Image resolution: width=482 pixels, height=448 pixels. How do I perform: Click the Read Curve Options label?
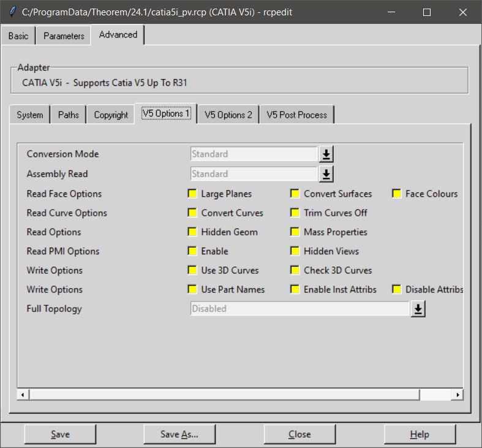[67, 213]
